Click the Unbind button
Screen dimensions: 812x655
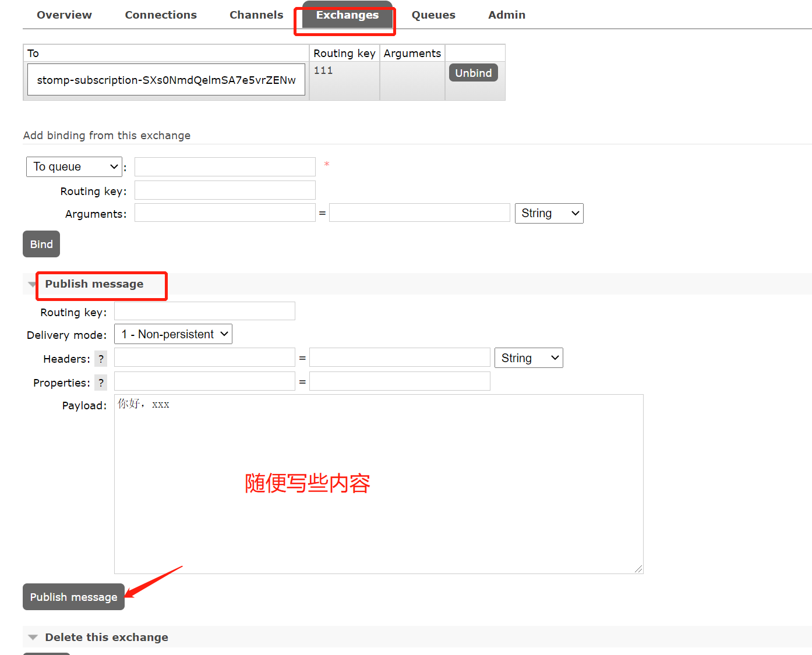coord(474,73)
